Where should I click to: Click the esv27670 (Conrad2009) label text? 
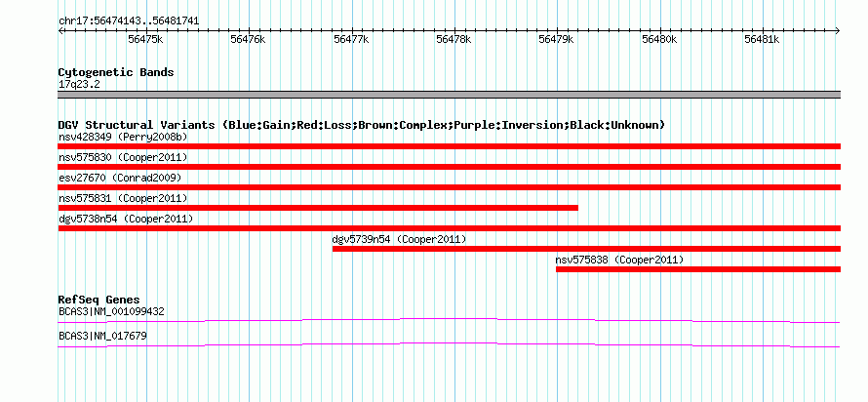click(120, 178)
